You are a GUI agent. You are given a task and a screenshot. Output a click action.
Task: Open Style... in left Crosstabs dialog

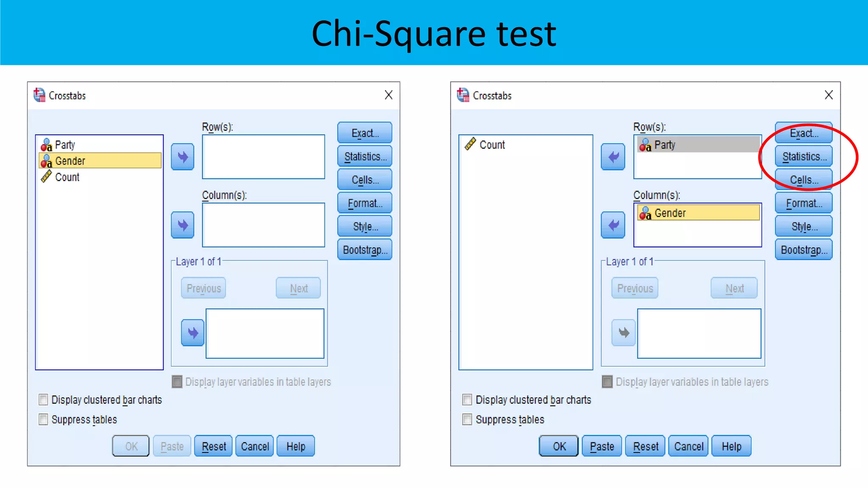365,226
